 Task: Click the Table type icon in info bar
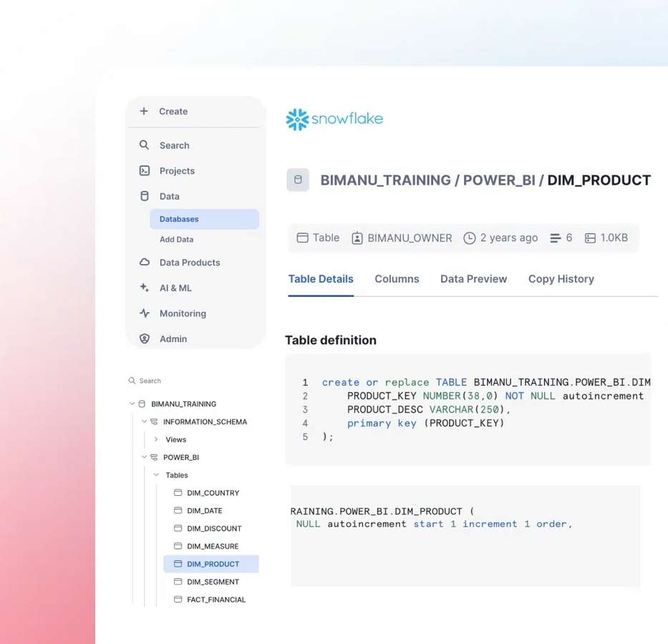(x=302, y=238)
